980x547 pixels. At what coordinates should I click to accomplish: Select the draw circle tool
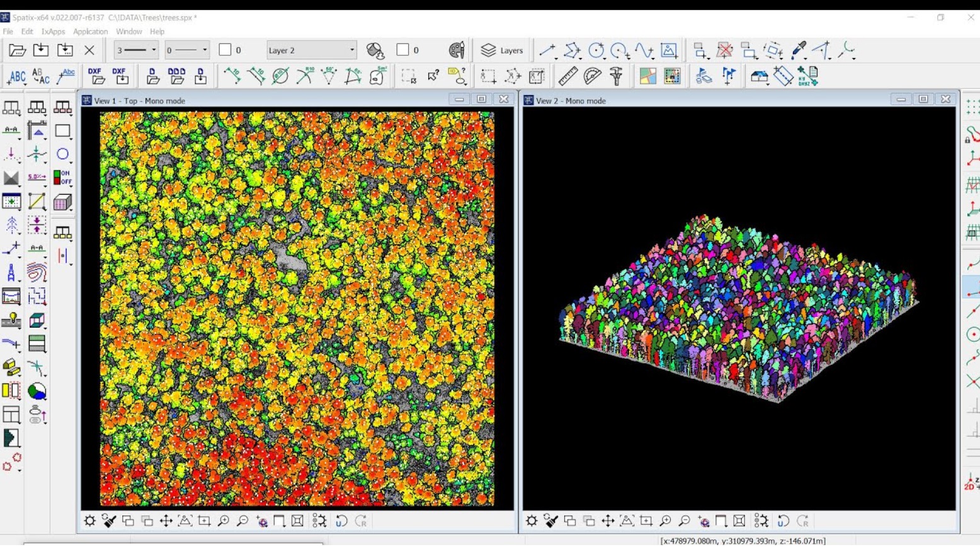click(x=596, y=50)
